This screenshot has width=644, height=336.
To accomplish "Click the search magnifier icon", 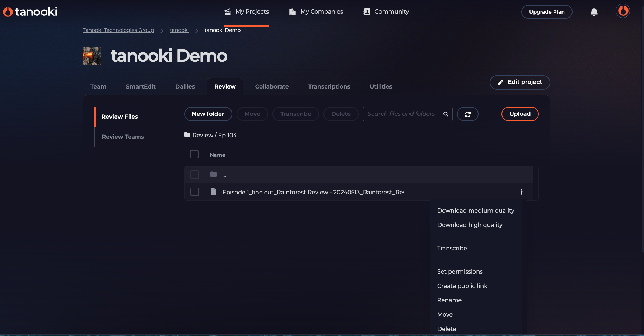I will pos(445,114).
